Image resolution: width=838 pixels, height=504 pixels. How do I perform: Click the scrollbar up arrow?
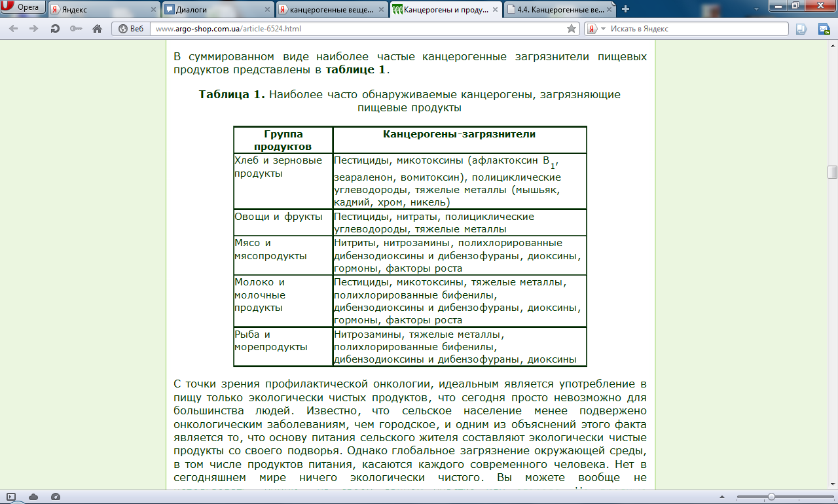point(832,45)
